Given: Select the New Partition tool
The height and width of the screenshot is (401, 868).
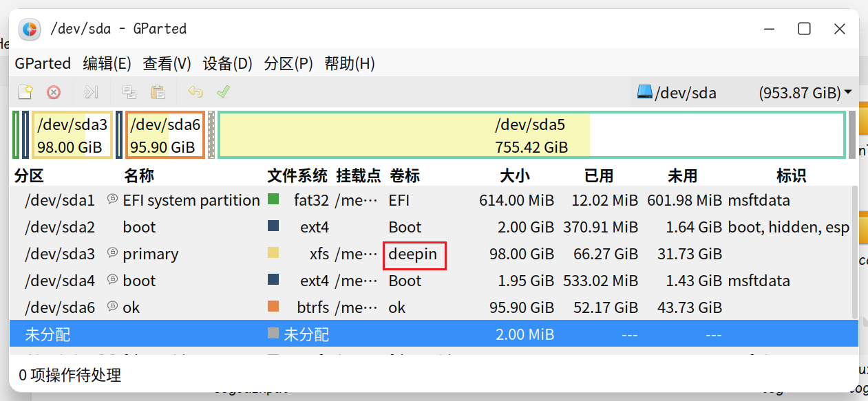Looking at the screenshot, I should point(25,91).
